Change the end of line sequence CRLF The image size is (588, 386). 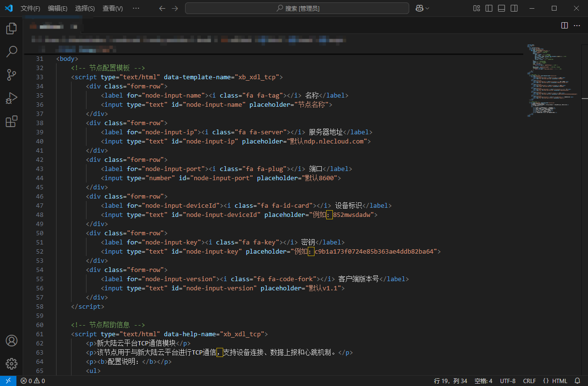coord(530,381)
